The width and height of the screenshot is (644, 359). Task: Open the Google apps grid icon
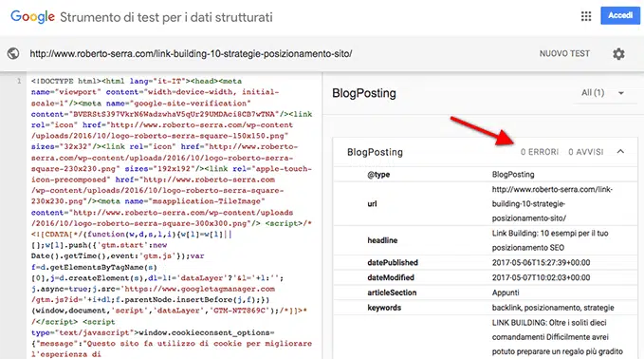[x=586, y=16]
